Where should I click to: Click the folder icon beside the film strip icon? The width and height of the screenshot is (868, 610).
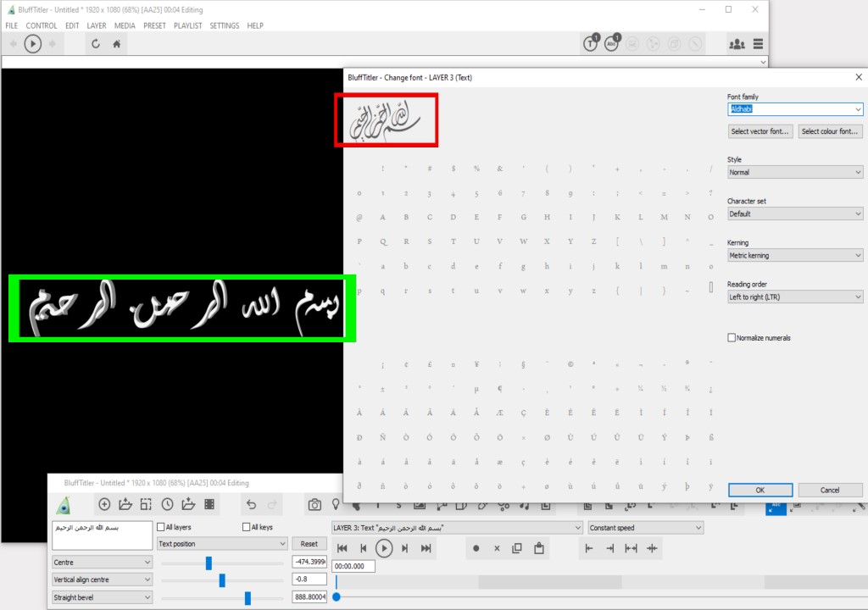[188, 504]
